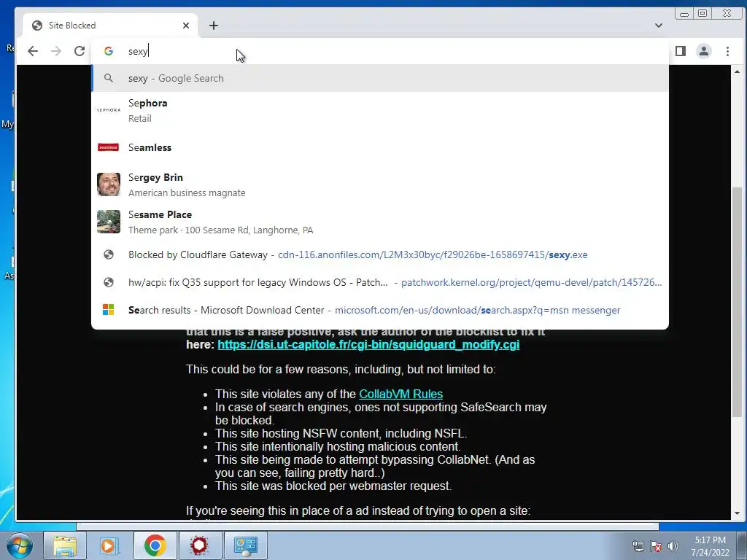Click the globe icon of the hw/acpi entry
747x560 pixels.
109,282
